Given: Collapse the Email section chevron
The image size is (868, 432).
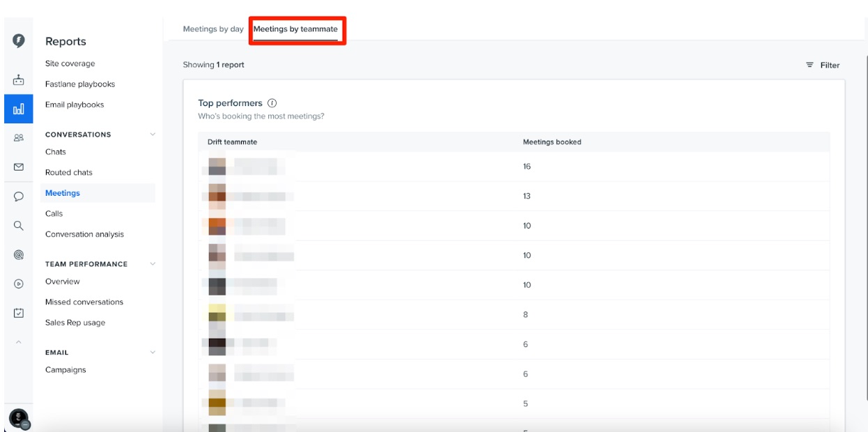Looking at the screenshot, I should 153,353.
